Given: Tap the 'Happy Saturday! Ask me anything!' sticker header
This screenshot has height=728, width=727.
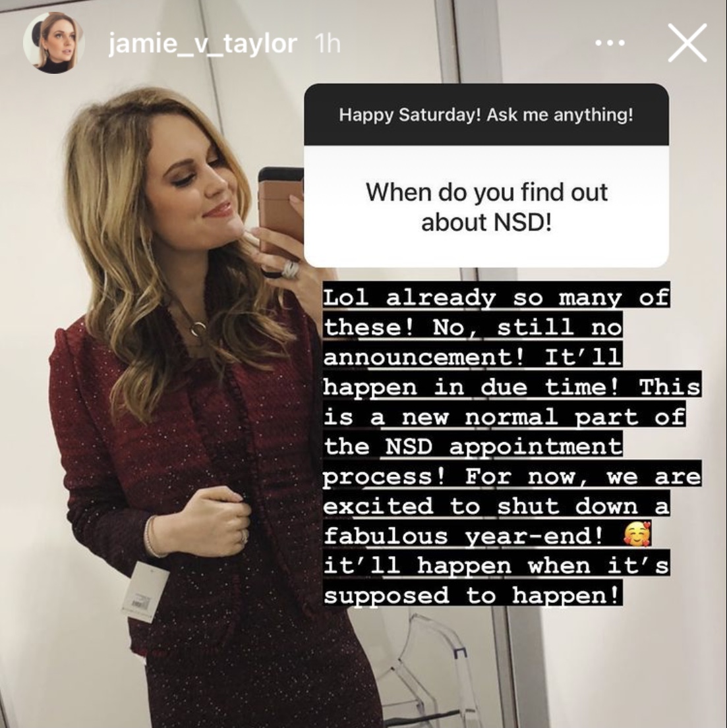Looking at the screenshot, I should (486, 115).
